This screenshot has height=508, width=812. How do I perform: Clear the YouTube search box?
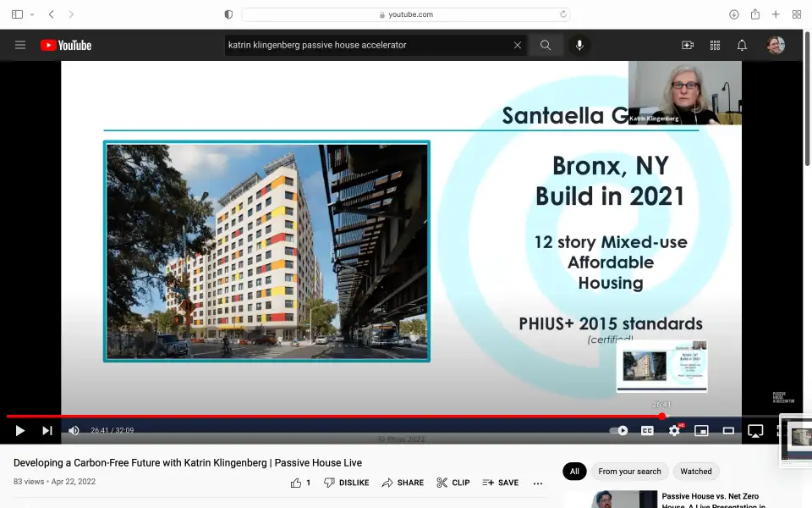(x=518, y=45)
